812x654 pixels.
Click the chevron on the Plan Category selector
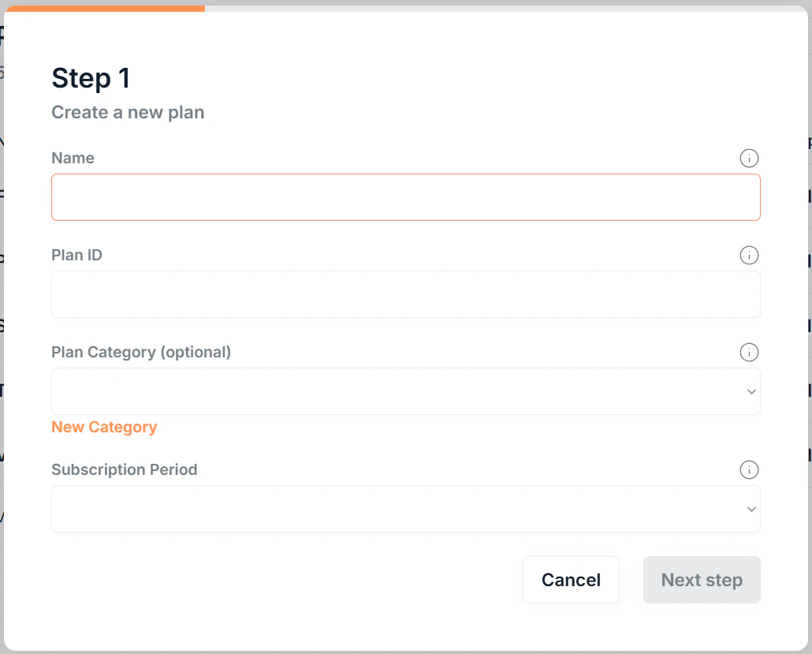(x=751, y=391)
